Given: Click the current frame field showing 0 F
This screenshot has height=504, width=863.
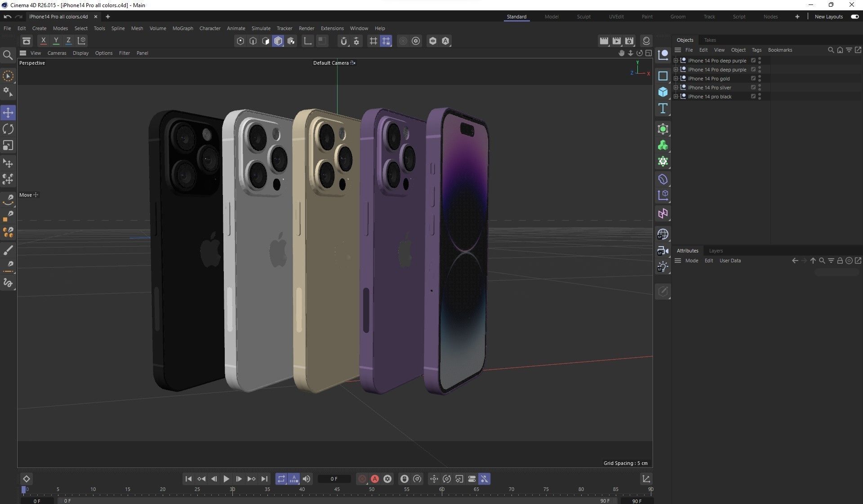Looking at the screenshot, I should tap(334, 479).
